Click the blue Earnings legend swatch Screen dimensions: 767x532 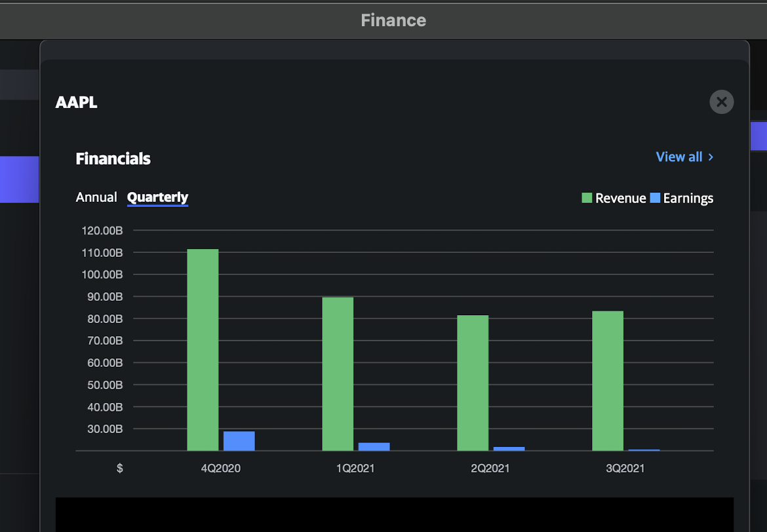655,198
